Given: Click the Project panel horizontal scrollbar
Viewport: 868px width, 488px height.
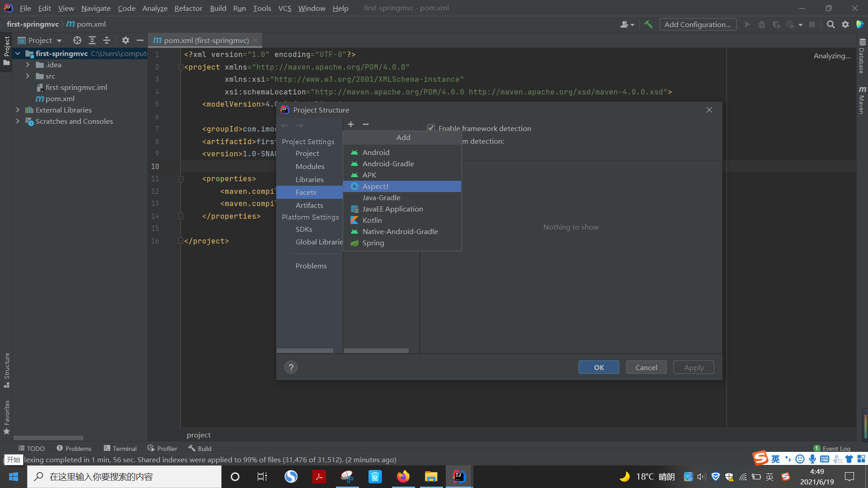Looking at the screenshot, I should tap(48, 438).
